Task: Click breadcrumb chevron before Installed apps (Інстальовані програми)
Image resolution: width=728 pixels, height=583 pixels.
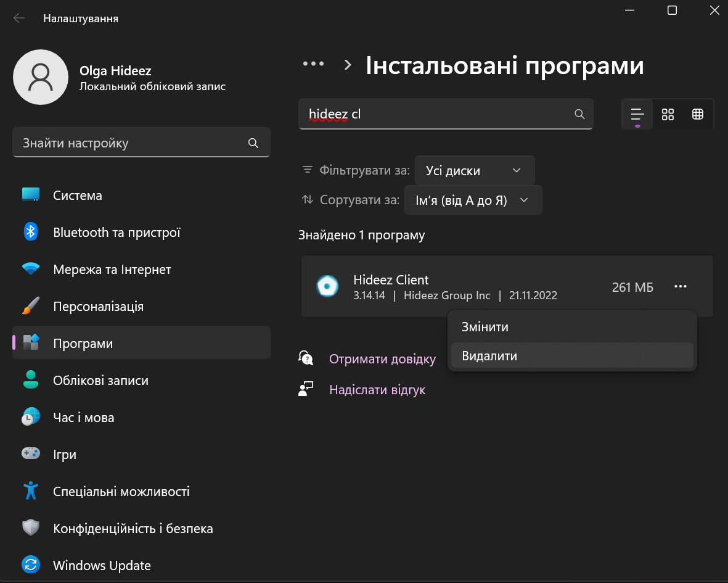Action: tap(348, 65)
